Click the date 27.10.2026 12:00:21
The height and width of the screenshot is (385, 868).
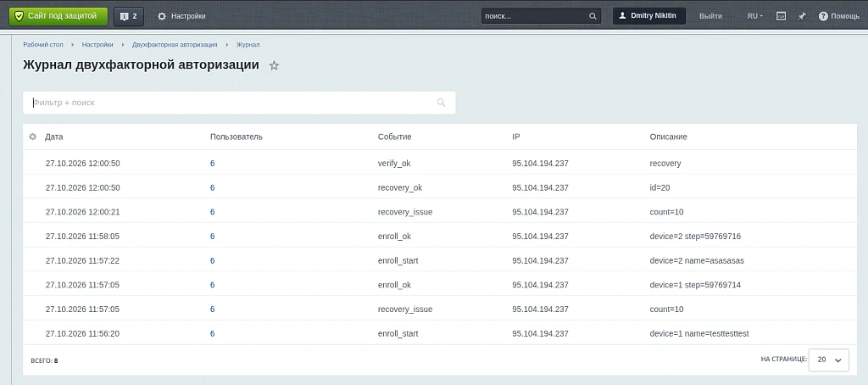[83, 212]
